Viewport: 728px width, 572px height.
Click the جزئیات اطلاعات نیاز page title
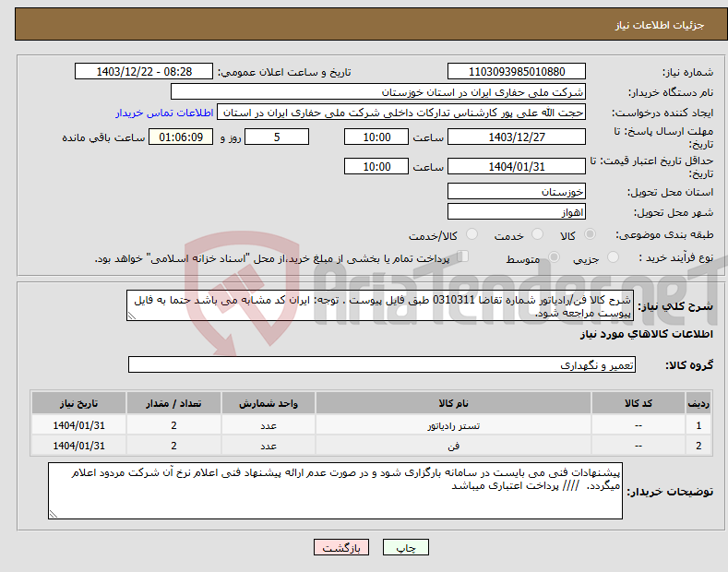click(x=660, y=25)
